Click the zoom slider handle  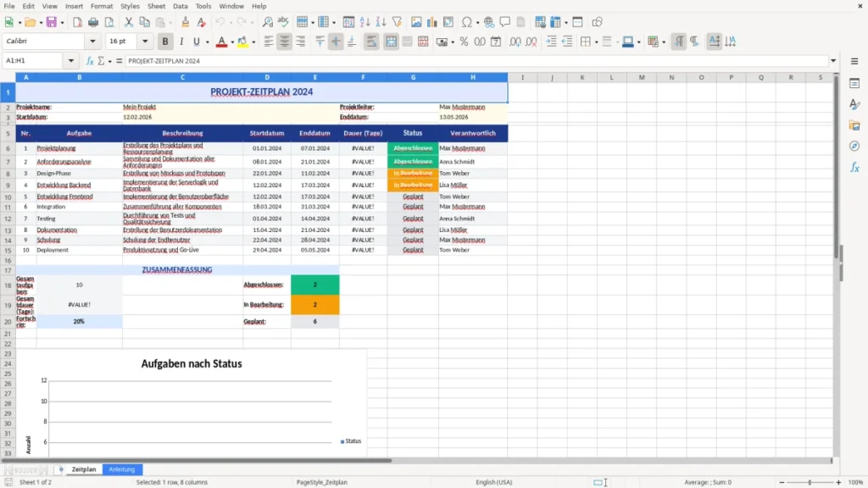click(x=810, y=482)
